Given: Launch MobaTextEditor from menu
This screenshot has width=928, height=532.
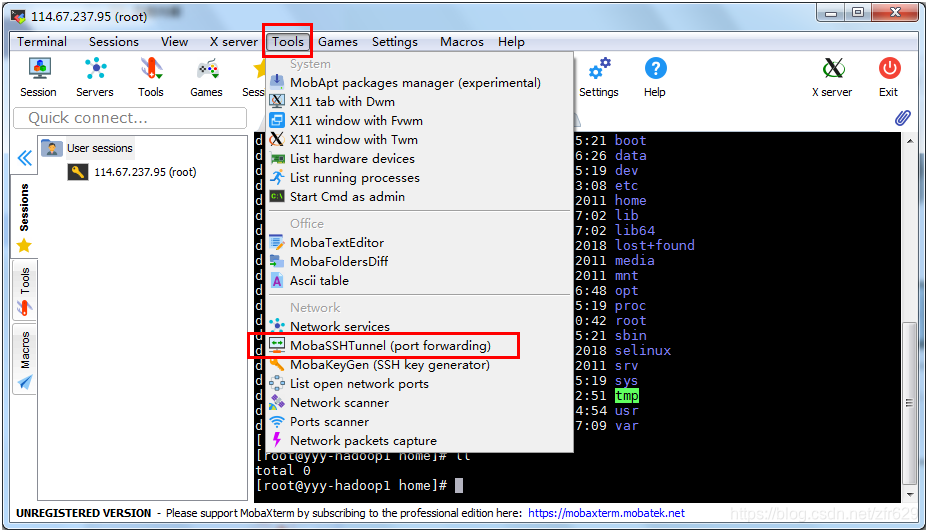Looking at the screenshot, I should 419,243.
